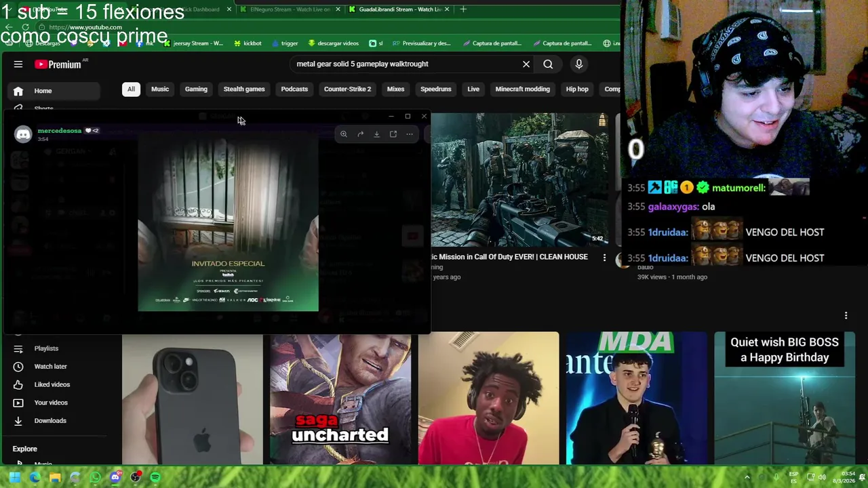Open Windows Start menu
This screenshot has height=488, width=868.
coord(14,478)
